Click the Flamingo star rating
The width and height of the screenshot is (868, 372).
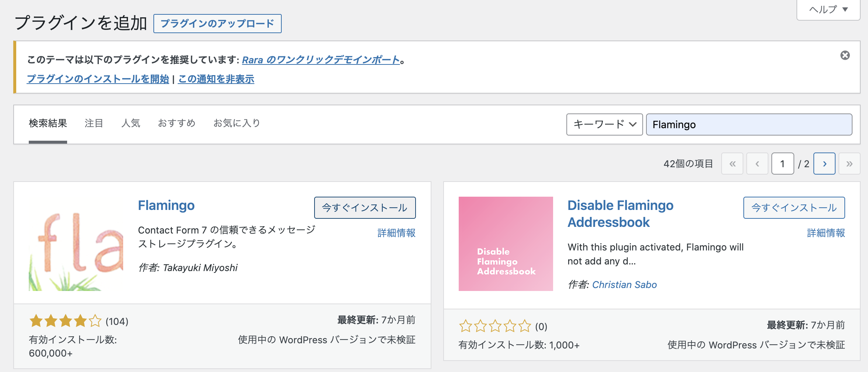pos(65,321)
